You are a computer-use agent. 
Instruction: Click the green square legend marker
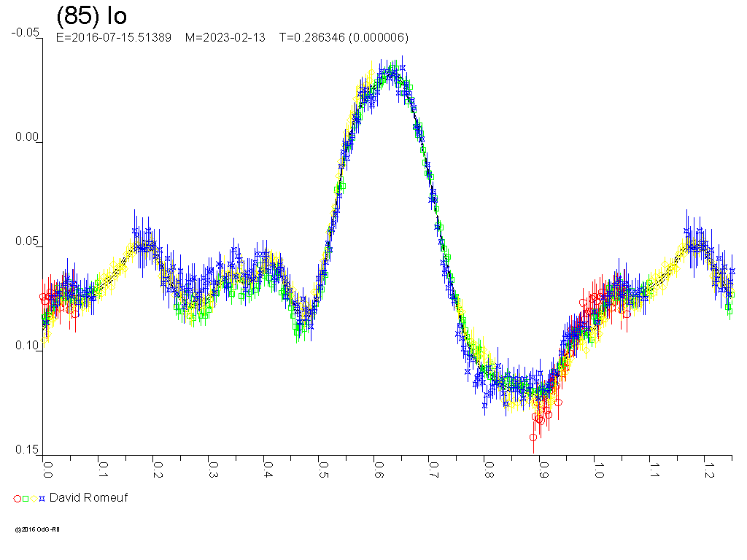(26, 499)
